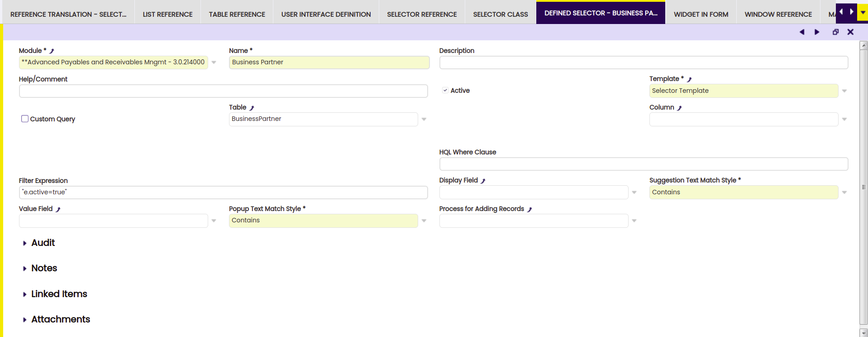Open Process for Adding Records link icon
This screenshot has height=337, width=868.
pyautogui.click(x=529, y=209)
